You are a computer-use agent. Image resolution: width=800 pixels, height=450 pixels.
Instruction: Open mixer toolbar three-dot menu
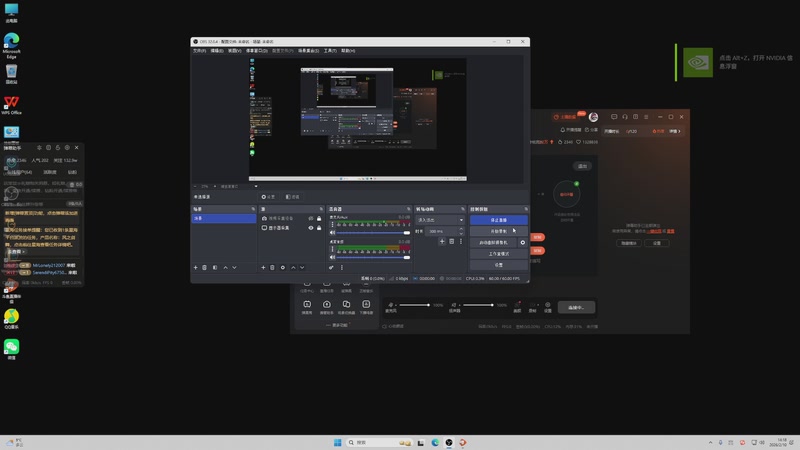pyautogui.click(x=342, y=267)
